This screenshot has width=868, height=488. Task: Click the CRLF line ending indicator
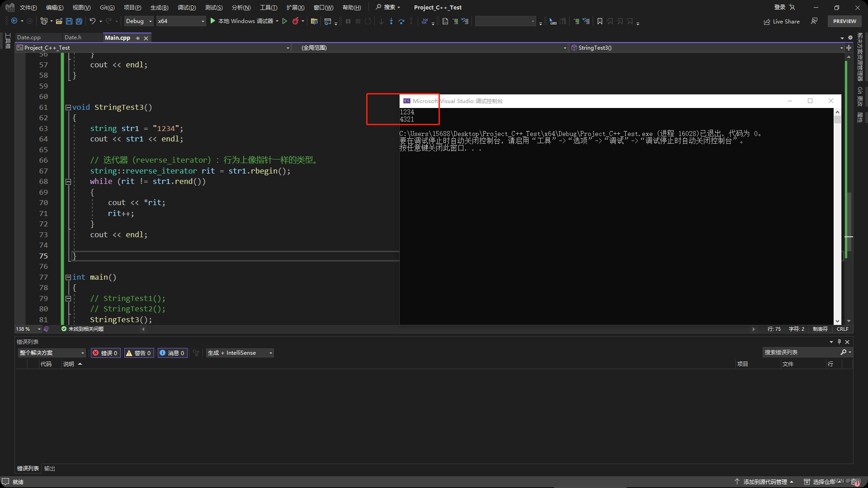point(843,329)
